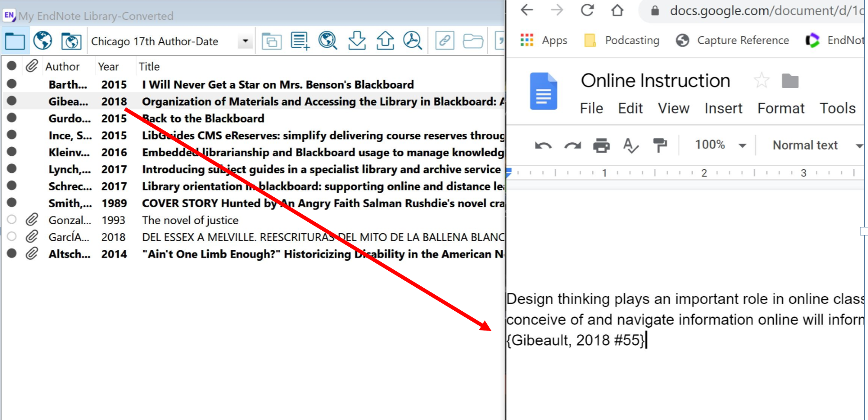This screenshot has height=420, width=868.
Task: Toggle the read status dot for the Gibeault 2018 reference
Action: [x=12, y=101]
